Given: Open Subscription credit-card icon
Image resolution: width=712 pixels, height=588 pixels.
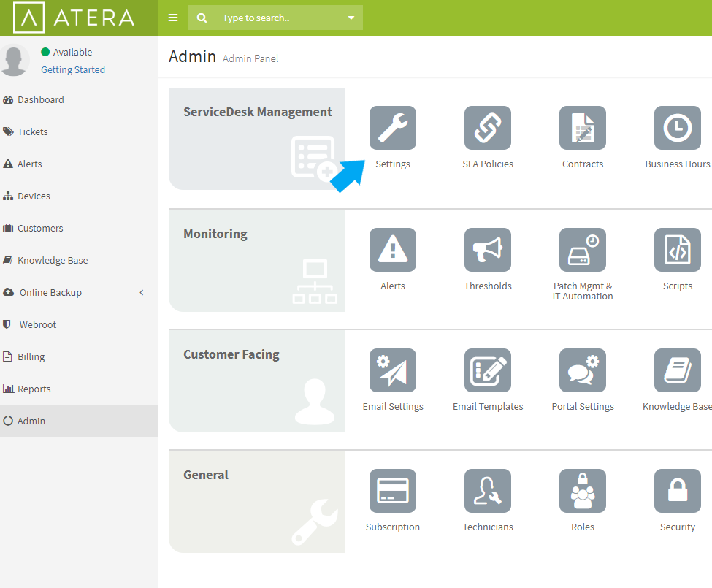Looking at the screenshot, I should click(x=393, y=491).
